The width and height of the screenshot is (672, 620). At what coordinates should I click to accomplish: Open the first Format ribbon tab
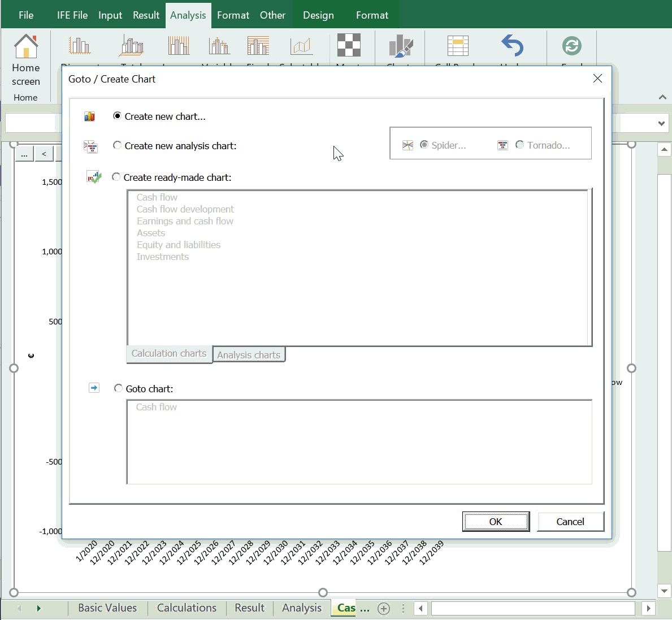233,15
